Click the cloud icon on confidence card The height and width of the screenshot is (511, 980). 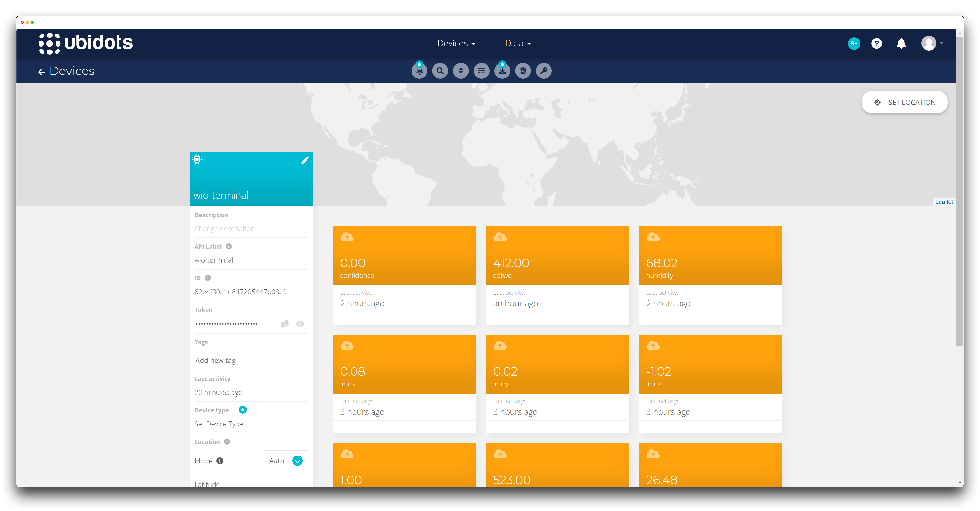[x=347, y=237]
